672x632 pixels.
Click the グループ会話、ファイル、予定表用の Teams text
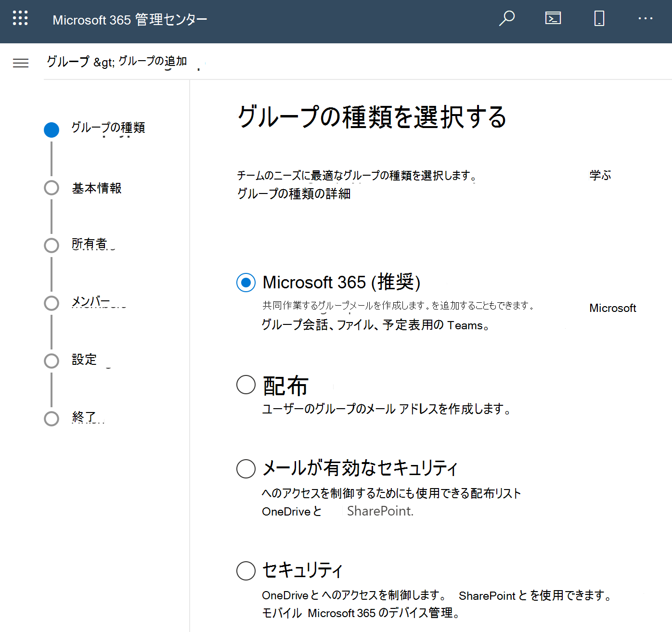[x=375, y=325]
